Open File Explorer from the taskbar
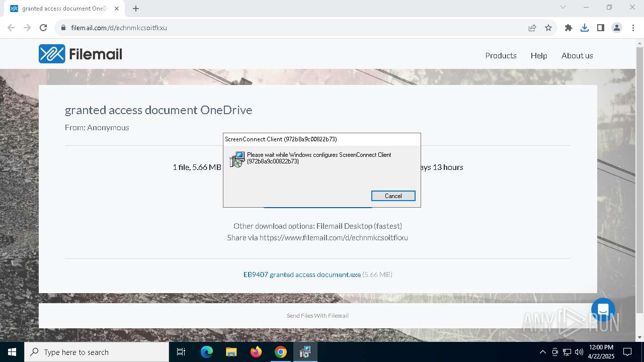 coord(231,352)
